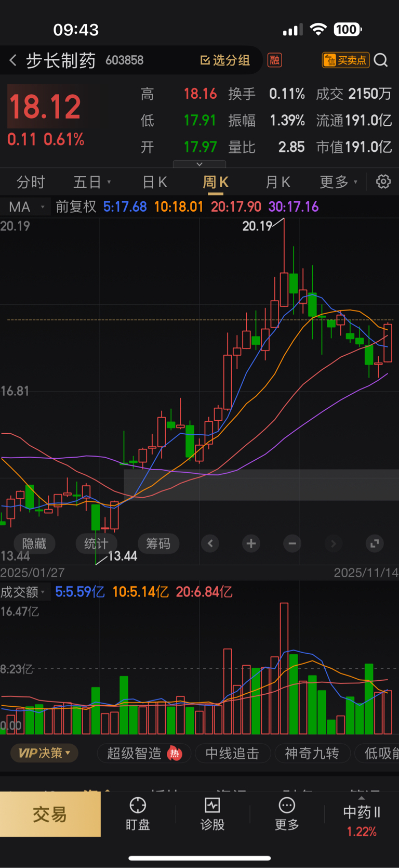Tap the red 融 margin badge
399x868 pixels.
coord(274,60)
